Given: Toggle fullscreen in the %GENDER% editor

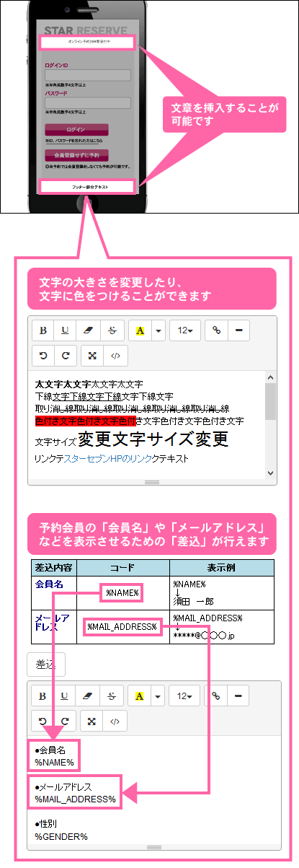Looking at the screenshot, I should (x=92, y=722).
